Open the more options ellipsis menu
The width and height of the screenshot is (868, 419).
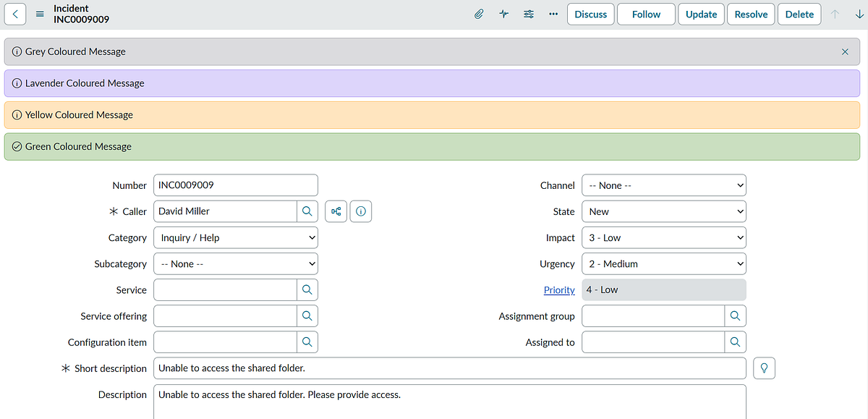[x=553, y=14]
